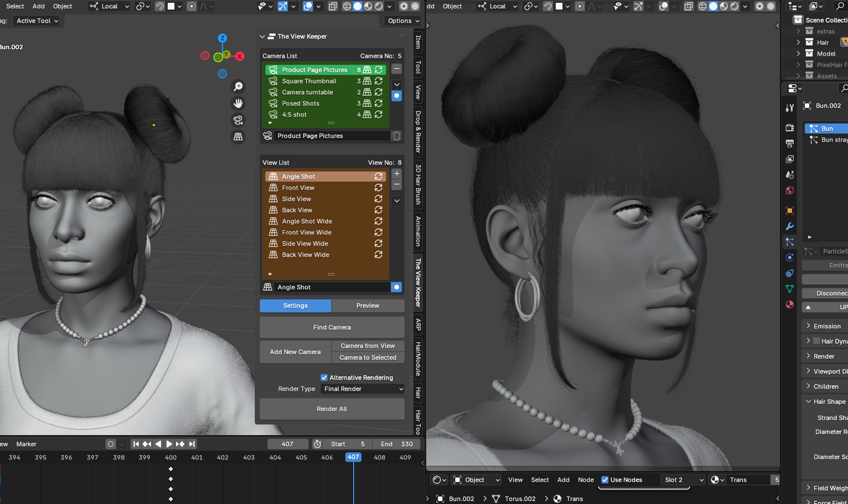Select the Bun particle system
The height and width of the screenshot is (504, 848).
click(x=826, y=128)
